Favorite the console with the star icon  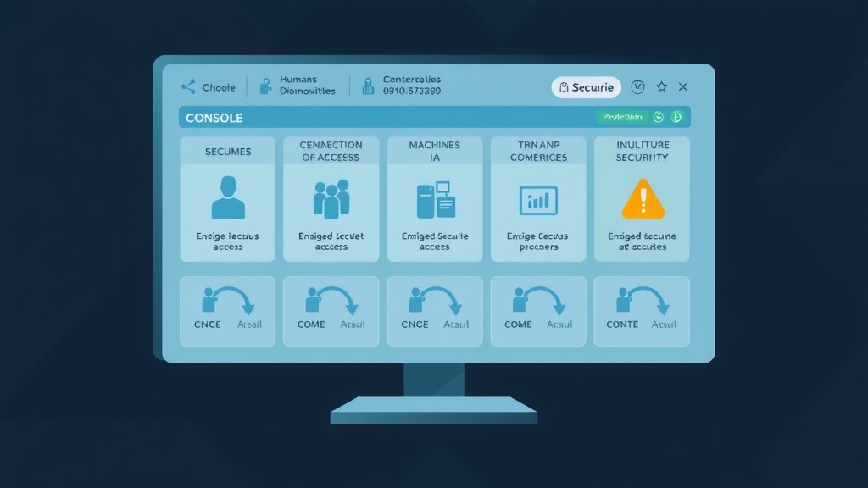click(x=662, y=87)
